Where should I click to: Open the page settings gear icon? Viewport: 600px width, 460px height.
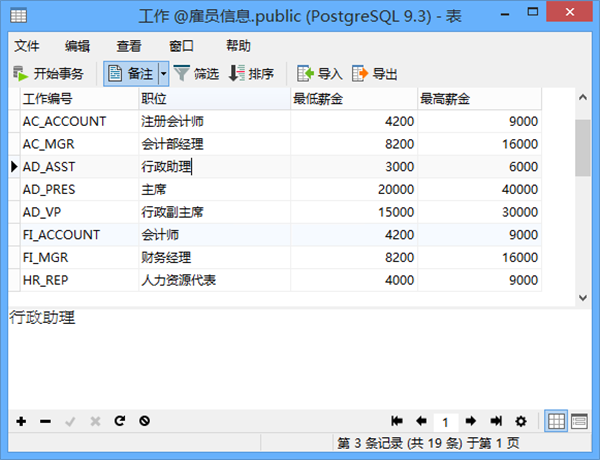pyautogui.click(x=520, y=421)
